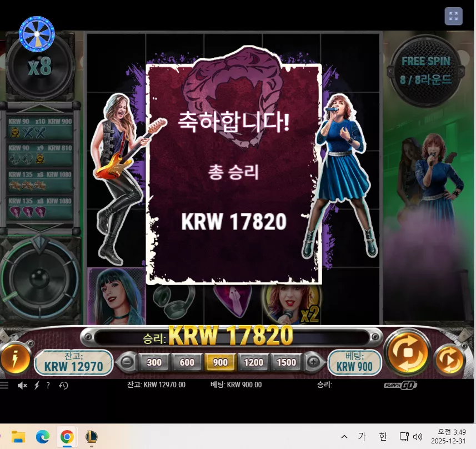
Task: Increase bet with plus button
Action: pos(313,362)
